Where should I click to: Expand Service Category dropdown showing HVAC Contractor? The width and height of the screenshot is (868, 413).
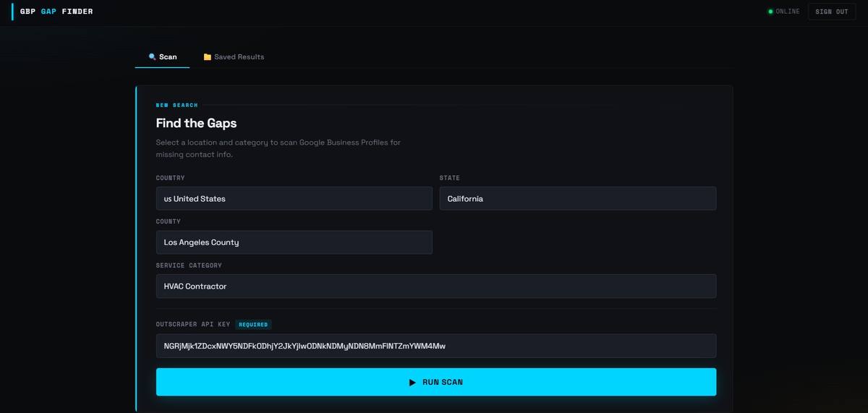click(x=436, y=286)
